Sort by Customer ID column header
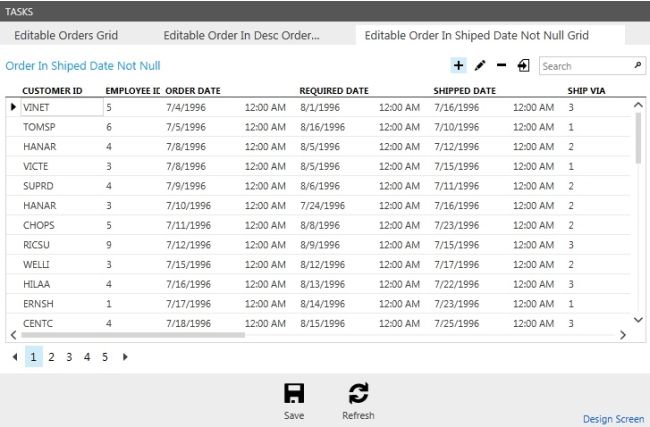The image size is (650, 427). pyautogui.click(x=52, y=91)
